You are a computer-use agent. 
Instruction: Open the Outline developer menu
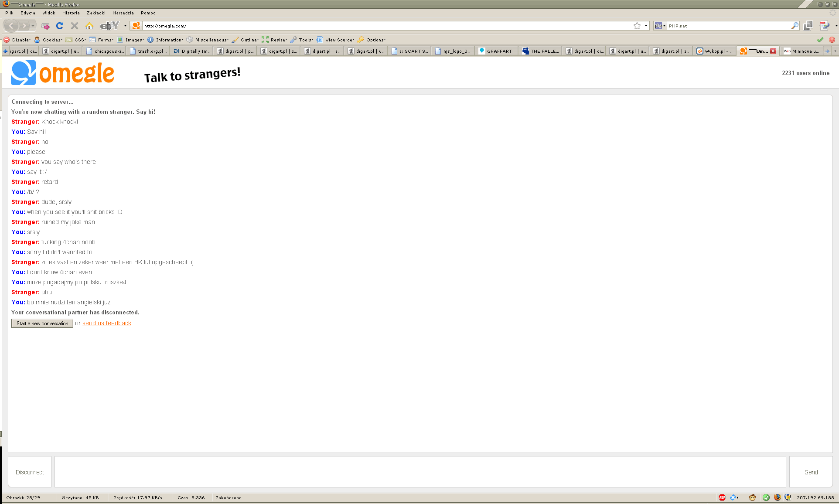[246, 40]
